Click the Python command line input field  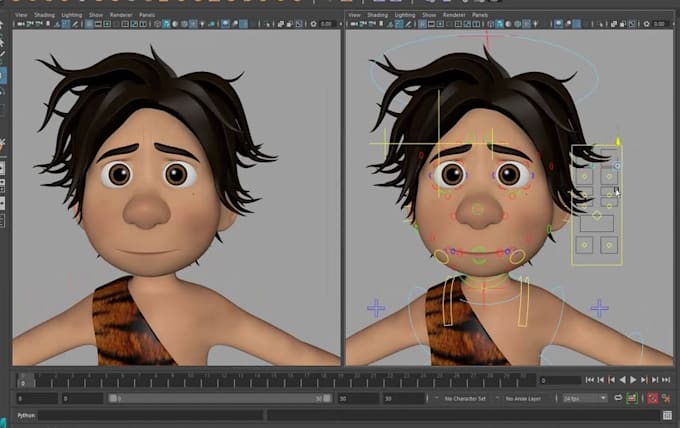point(151,415)
